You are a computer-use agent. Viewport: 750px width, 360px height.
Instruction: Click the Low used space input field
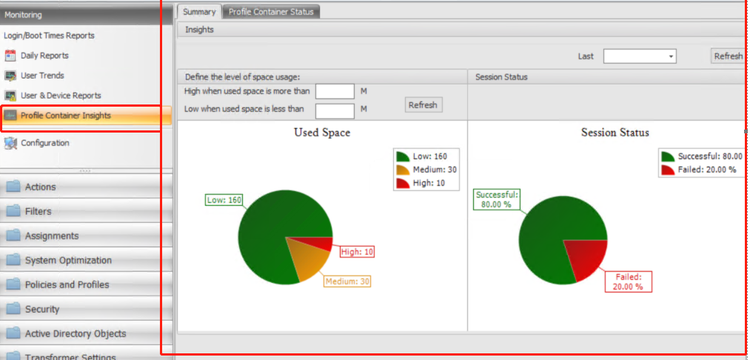[x=335, y=111]
